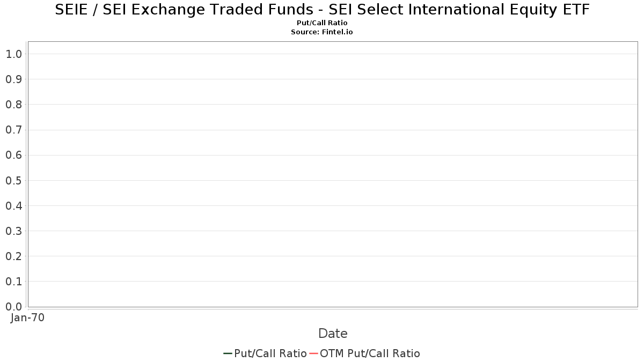Click the 0.1 y-axis label

pyautogui.click(x=13, y=282)
